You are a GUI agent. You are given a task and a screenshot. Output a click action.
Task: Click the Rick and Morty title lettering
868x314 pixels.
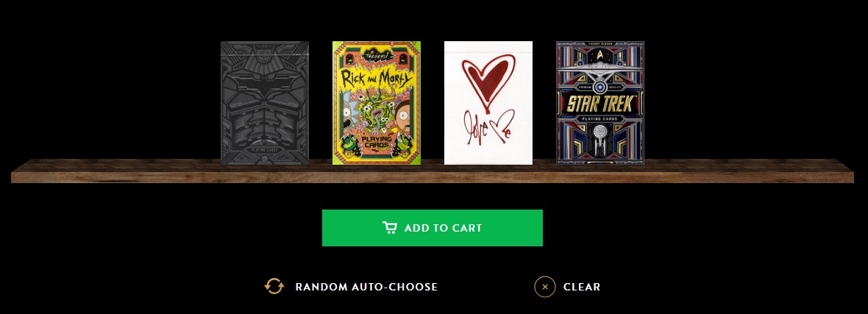(377, 79)
